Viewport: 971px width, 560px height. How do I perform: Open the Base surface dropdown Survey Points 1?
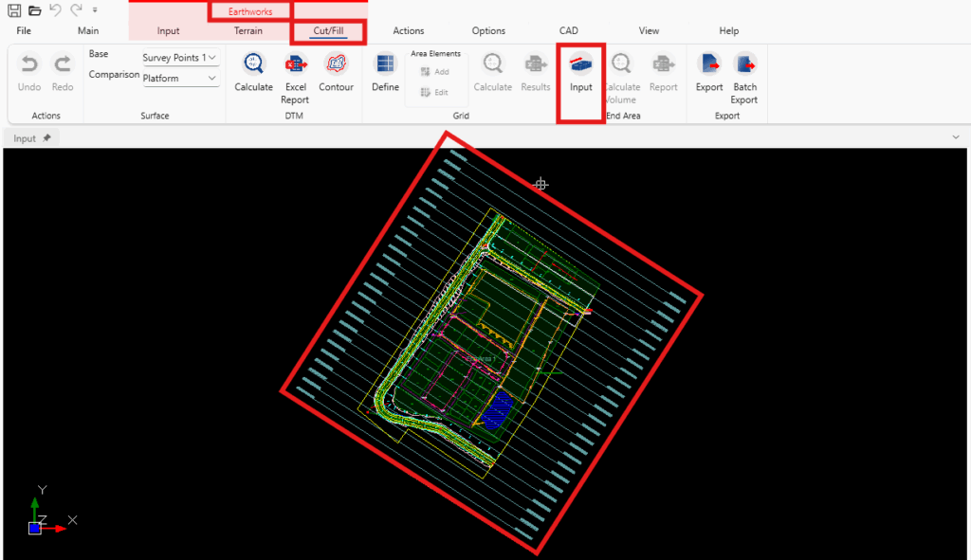pyautogui.click(x=180, y=58)
